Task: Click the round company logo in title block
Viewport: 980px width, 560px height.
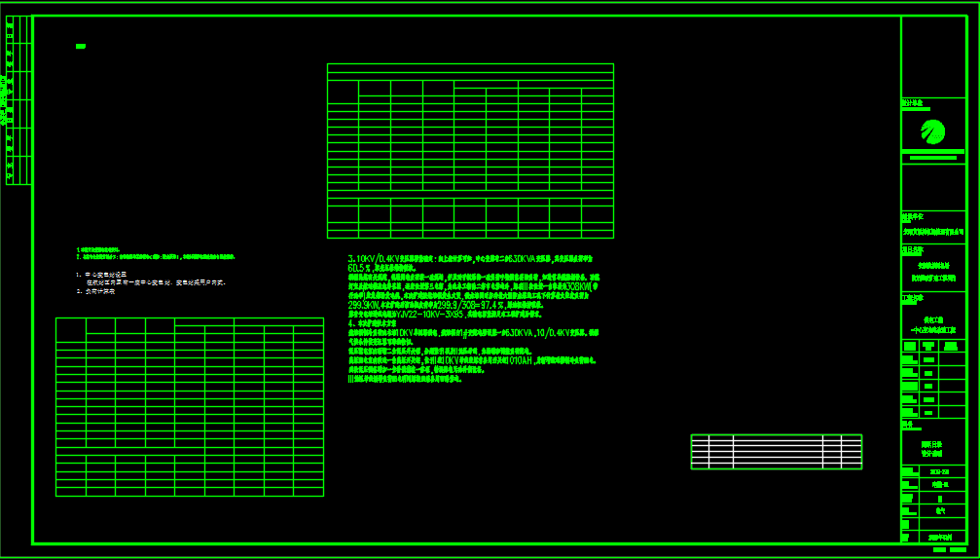Action: [933, 131]
